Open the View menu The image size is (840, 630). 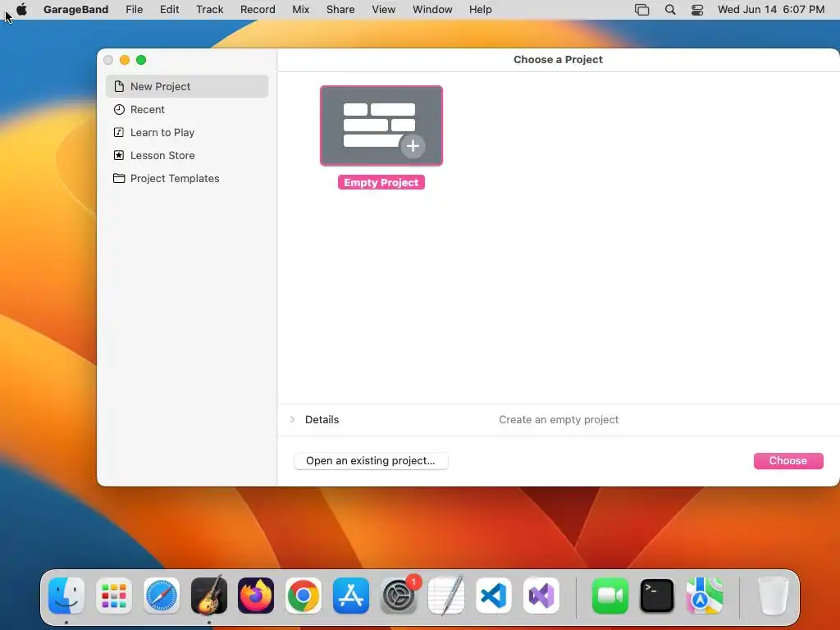tap(384, 10)
